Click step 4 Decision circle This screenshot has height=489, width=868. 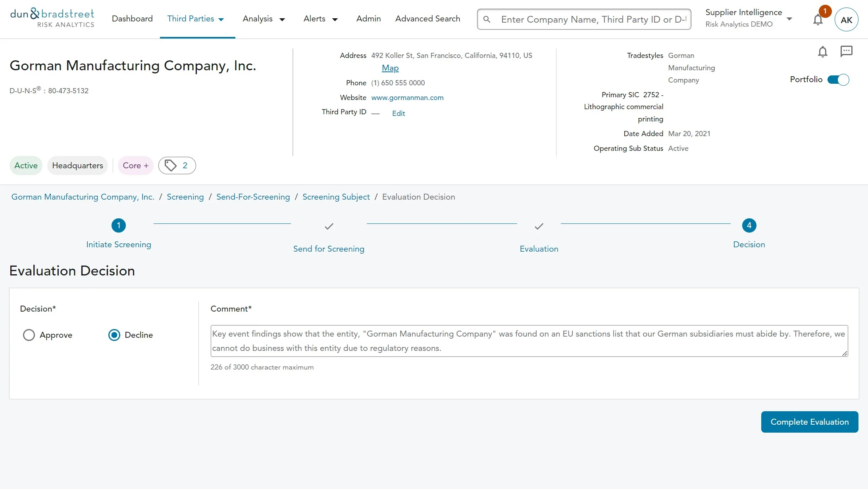pyautogui.click(x=749, y=225)
